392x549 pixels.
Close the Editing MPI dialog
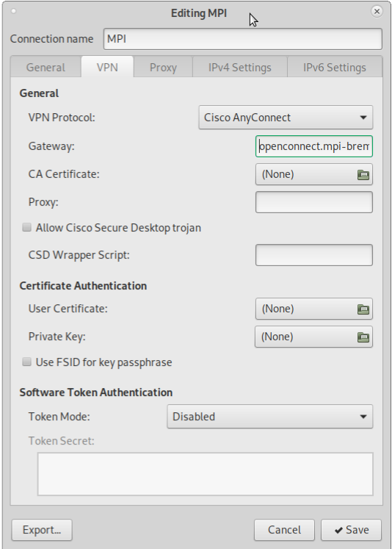tap(377, 12)
